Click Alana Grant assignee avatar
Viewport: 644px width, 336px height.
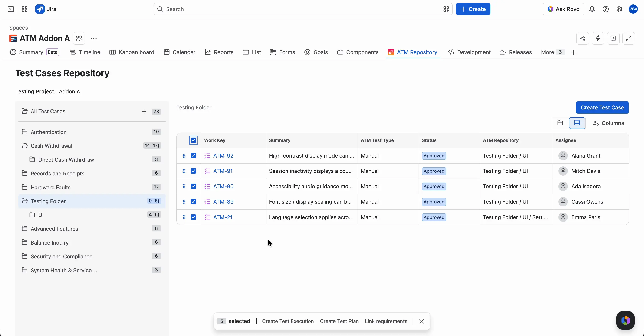coord(563,156)
